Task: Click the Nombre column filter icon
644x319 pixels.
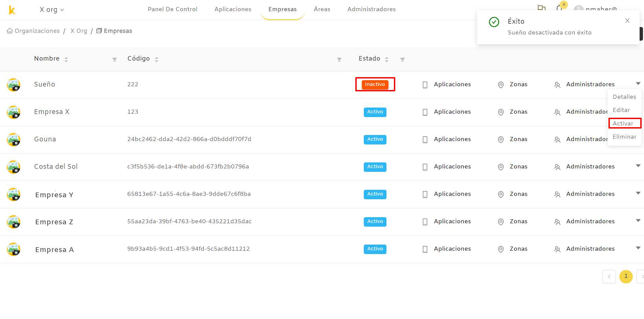Action: [x=114, y=60]
